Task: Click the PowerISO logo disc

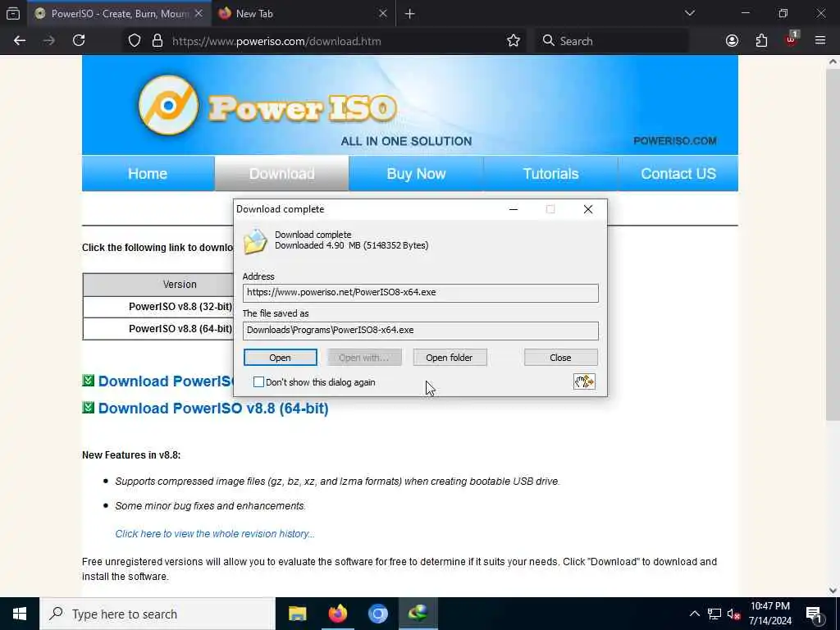Action: click(x=168, y=105)
